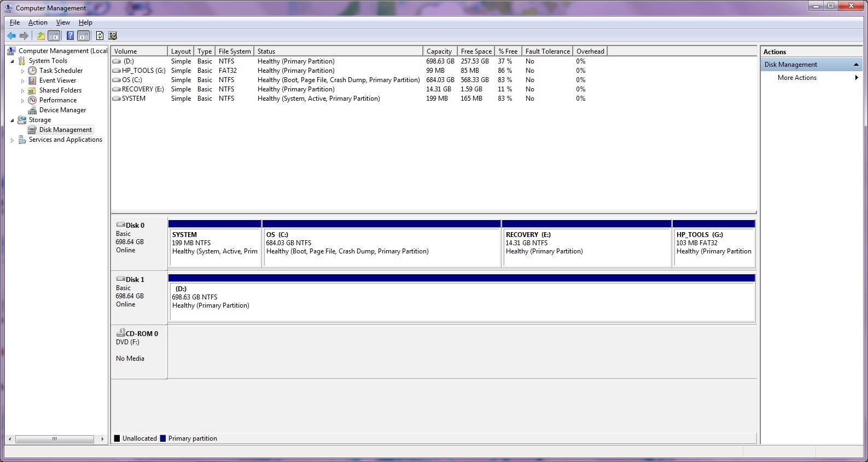The height and width of the screenshot is (462, 868).
Task: Click the drive icon beside (D:) volume
Action: 116,61
